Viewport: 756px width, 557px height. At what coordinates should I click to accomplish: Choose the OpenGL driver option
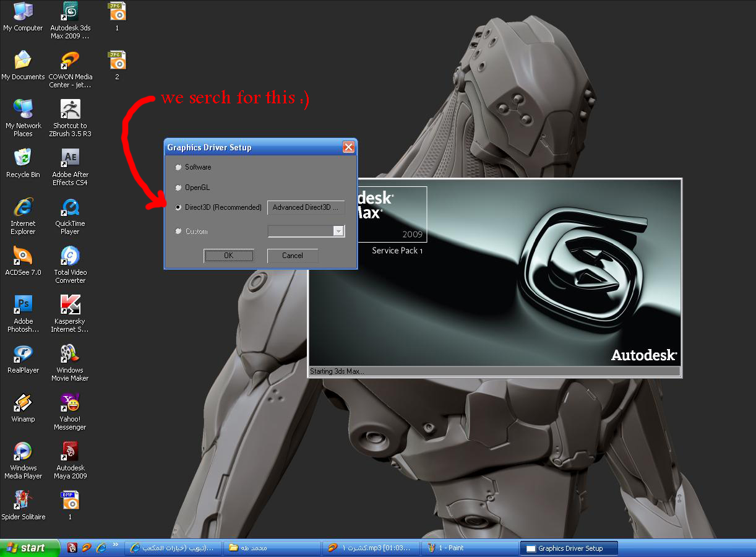click(179, 188)
